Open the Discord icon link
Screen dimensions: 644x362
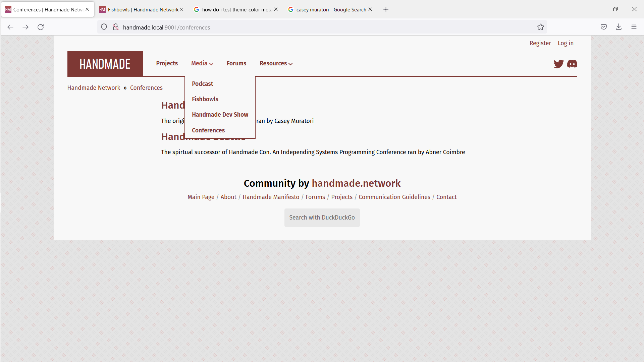coord(572,64)
